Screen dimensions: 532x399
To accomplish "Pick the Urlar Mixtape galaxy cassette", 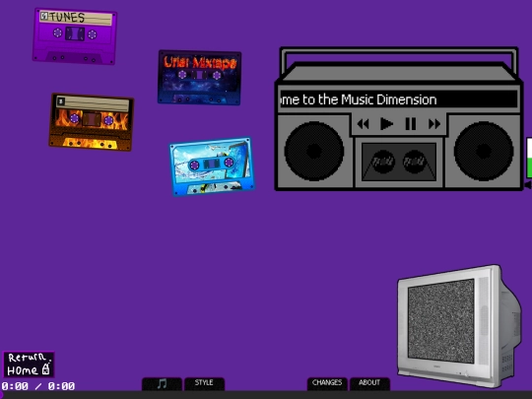I will 199,78.
